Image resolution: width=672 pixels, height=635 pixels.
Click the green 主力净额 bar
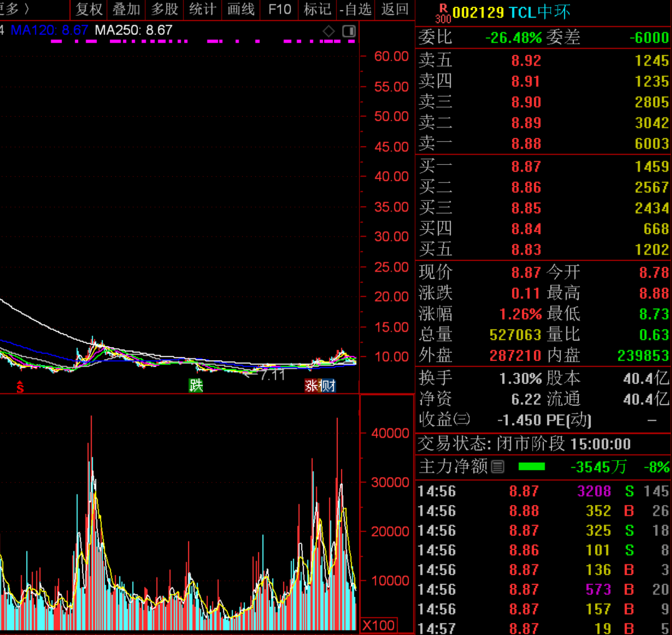click(x=531, y=466)
